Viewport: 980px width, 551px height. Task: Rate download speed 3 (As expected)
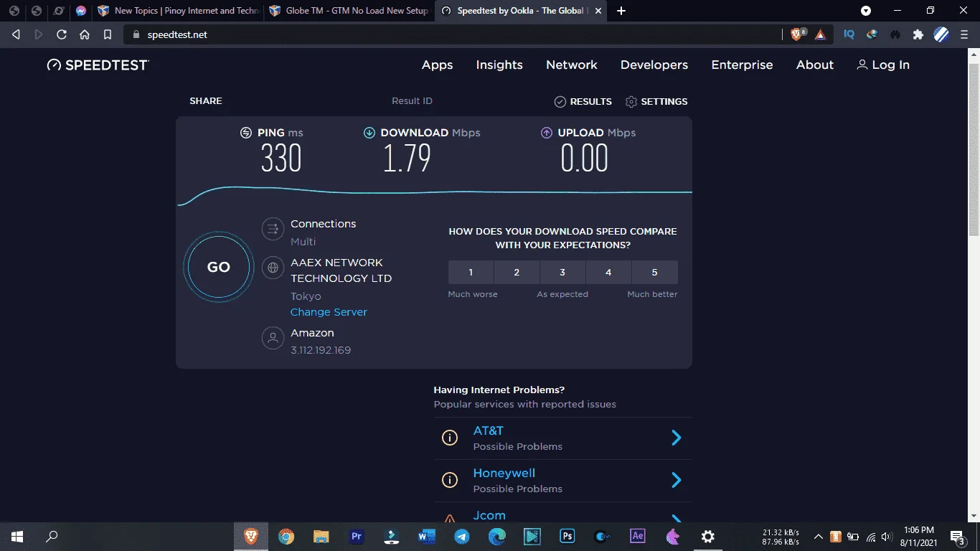click(x=562, y=273)
